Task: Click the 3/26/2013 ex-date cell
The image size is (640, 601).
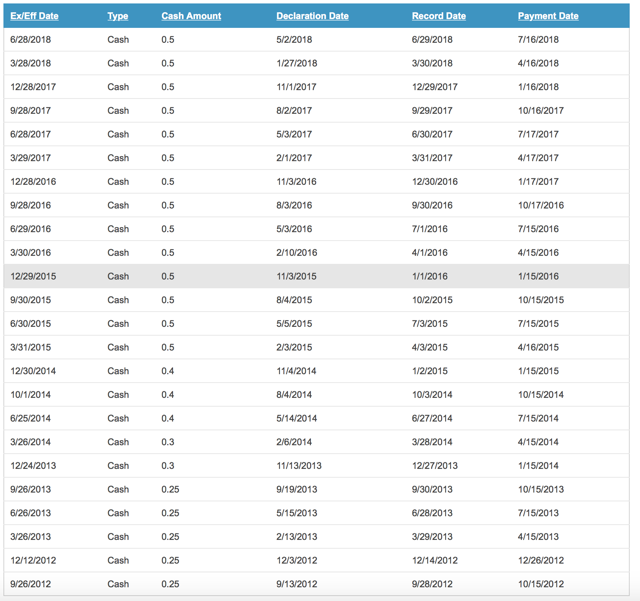Action: click(x=31, y=537)
